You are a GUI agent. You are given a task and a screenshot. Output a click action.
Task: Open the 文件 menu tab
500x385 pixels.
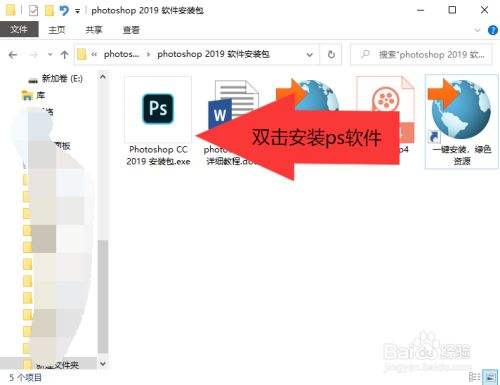(x=19, y=29)
